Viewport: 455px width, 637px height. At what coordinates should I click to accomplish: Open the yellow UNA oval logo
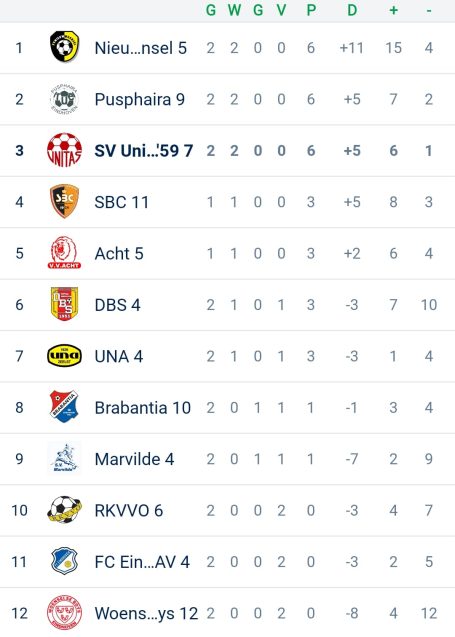tap(64, 355)
